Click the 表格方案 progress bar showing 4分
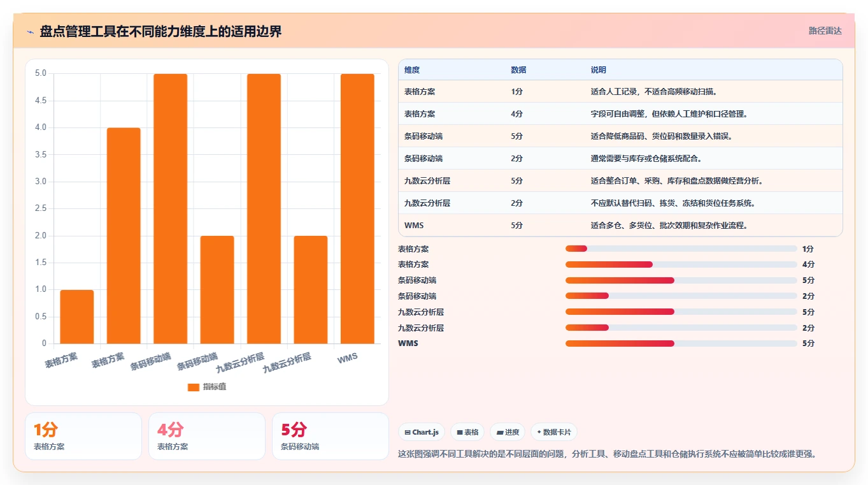868x485 pixels. click(681, 264)
